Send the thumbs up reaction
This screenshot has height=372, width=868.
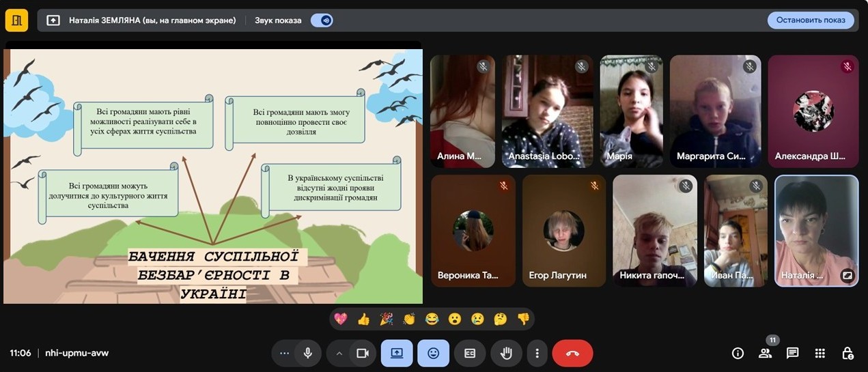point(363,319)
